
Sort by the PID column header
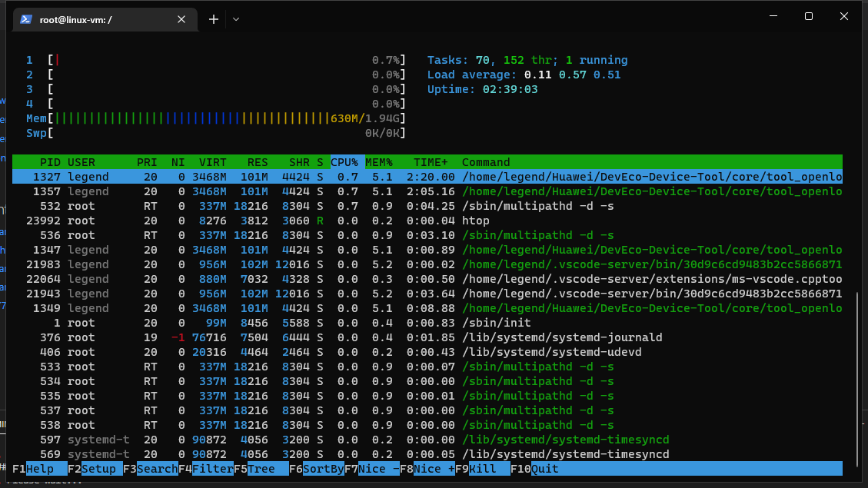50,162
